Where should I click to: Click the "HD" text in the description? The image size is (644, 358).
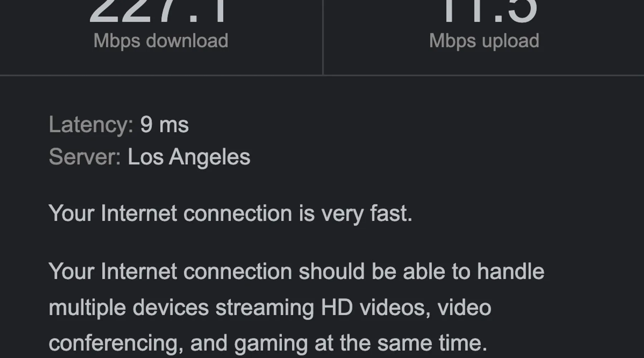[337, 308]
